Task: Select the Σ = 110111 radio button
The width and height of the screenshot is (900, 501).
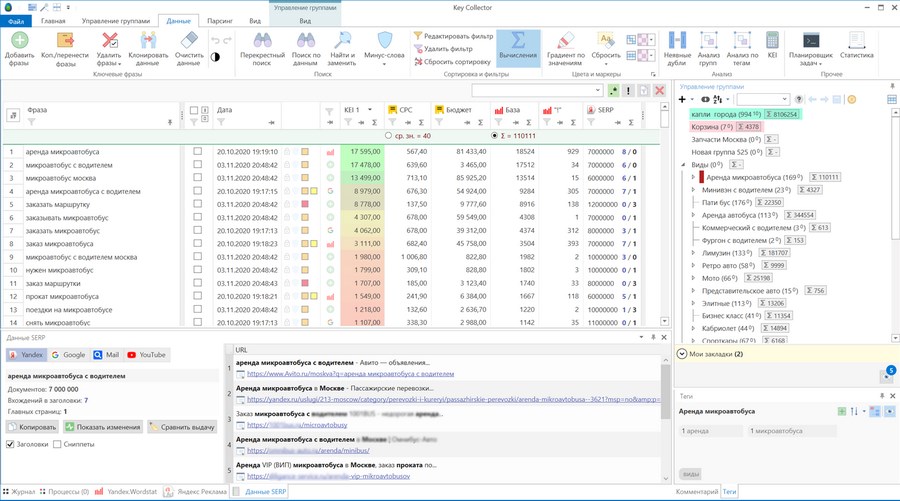Action: tap(494, 136)
